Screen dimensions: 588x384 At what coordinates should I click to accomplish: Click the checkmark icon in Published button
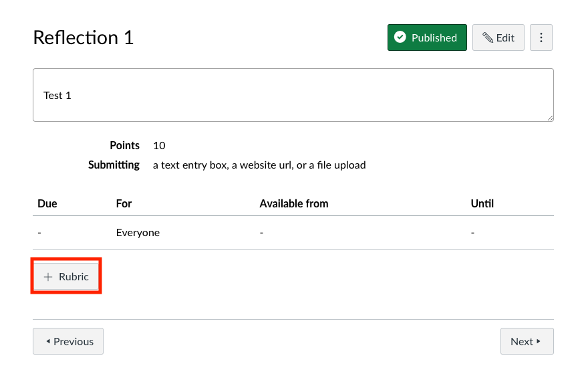click(400, 37)
